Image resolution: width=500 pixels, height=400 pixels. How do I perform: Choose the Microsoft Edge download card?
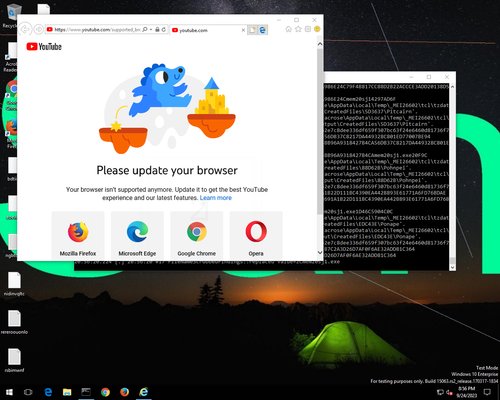pos(137,236)
